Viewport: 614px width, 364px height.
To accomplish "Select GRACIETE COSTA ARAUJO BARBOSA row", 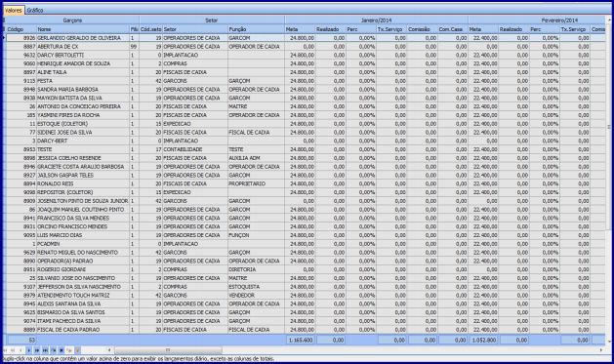I will pyautogui.click(x=306, y=167).
